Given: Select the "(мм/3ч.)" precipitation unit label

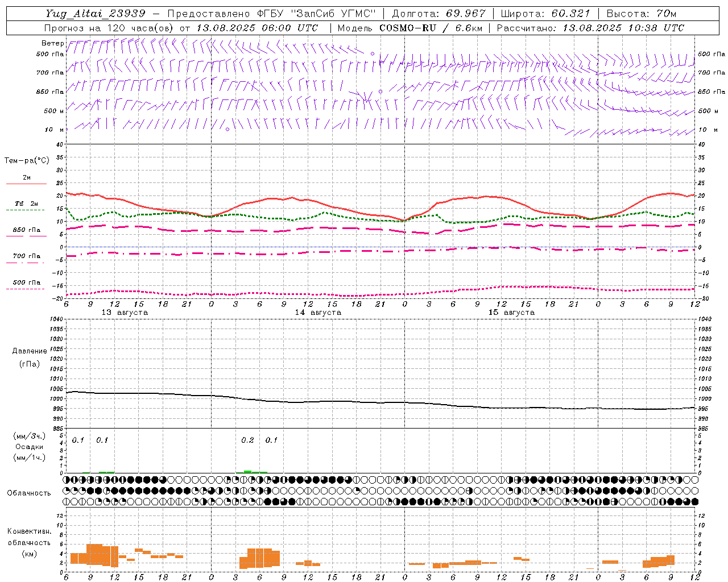Looking at the screenshot, I should [29, 436].
